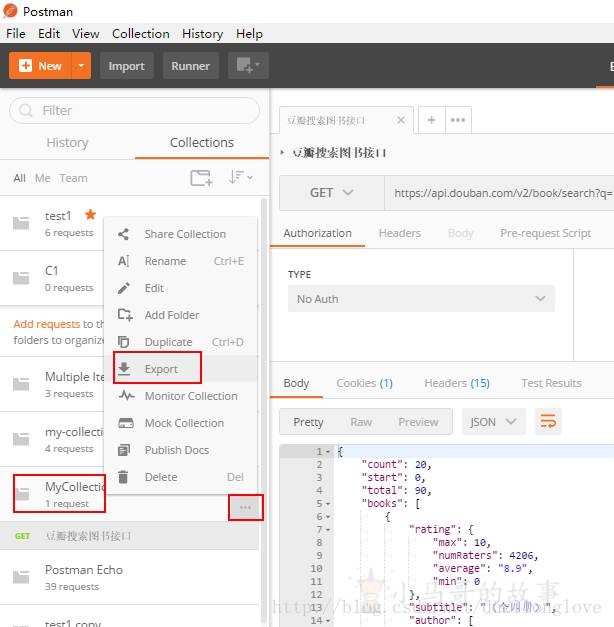
Task: Open the C1 collection folder
Action: point(21,278)
